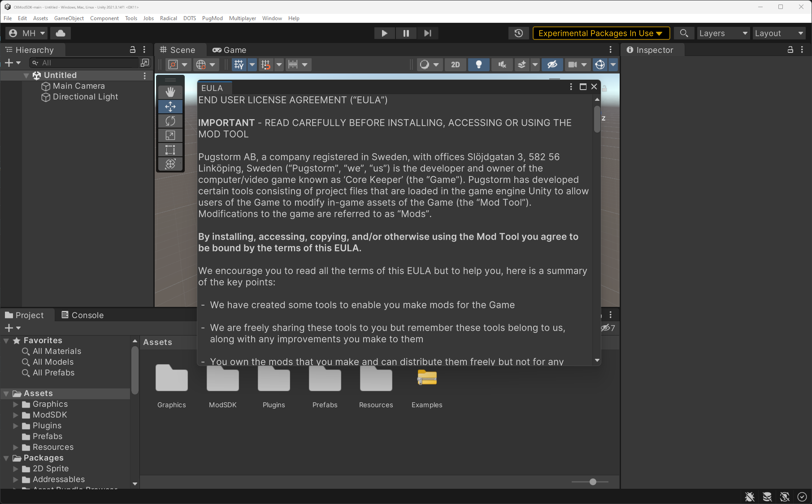Click the Play button

click(384, 33)
